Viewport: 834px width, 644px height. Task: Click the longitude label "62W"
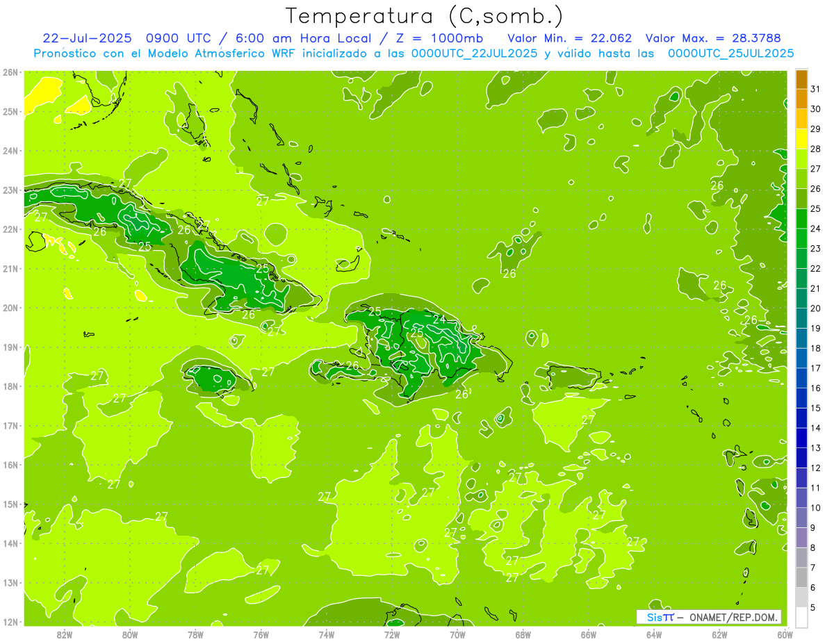tap(719, 634)
